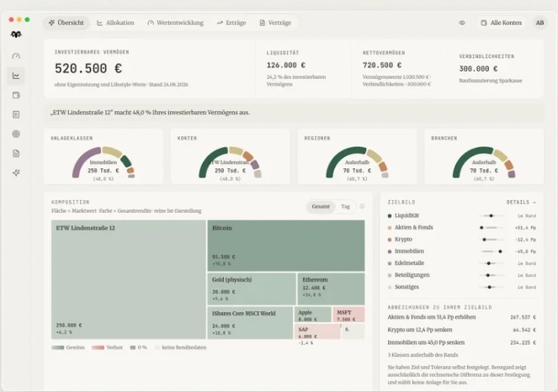Click the Anlageklassen gauge card
This screenshot has height=392, width=558.
click(x=104, y=156)
